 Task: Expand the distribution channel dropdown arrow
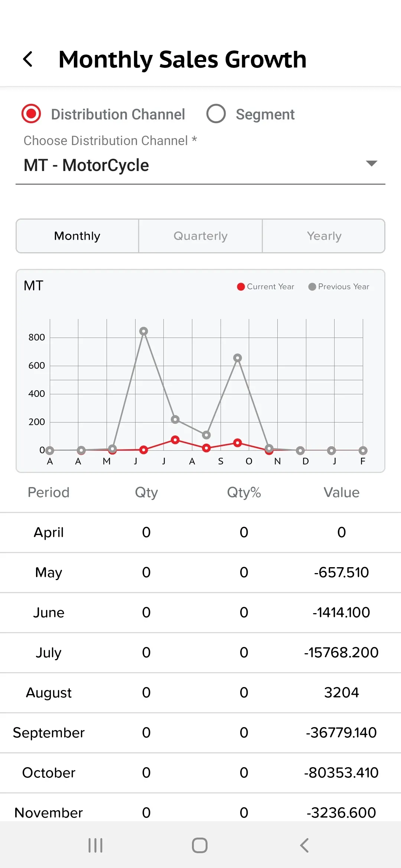[371, 164]
